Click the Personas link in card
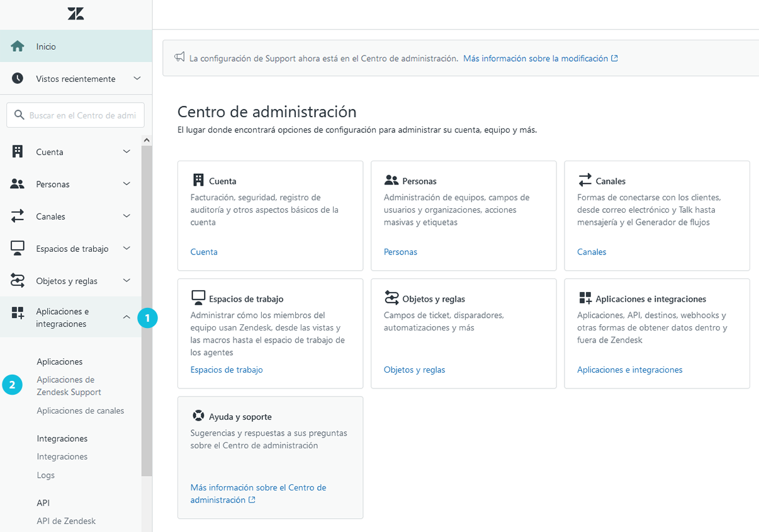Viewport: 759px width, 532px height. (x=400, y=252)
